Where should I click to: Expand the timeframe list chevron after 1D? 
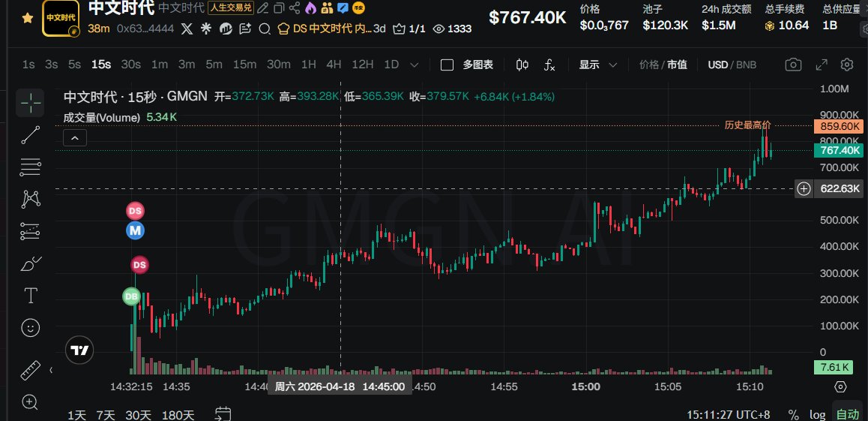(x=414, y=65)
